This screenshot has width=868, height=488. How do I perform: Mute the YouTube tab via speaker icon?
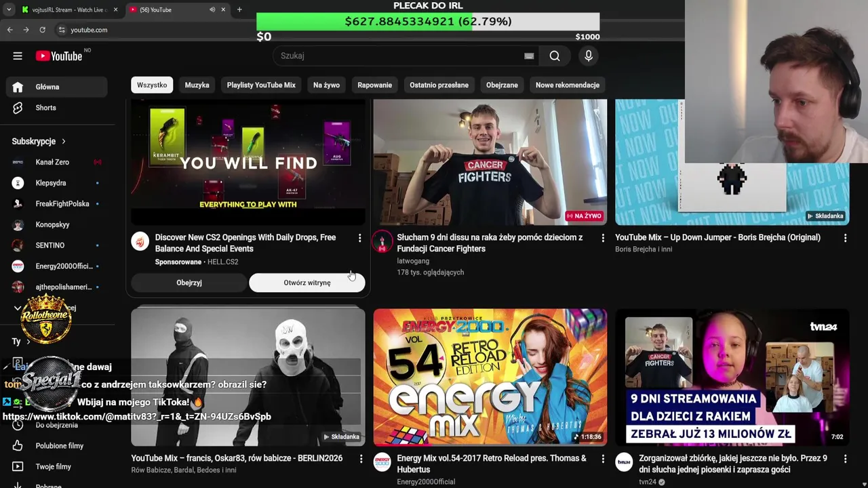212,9
